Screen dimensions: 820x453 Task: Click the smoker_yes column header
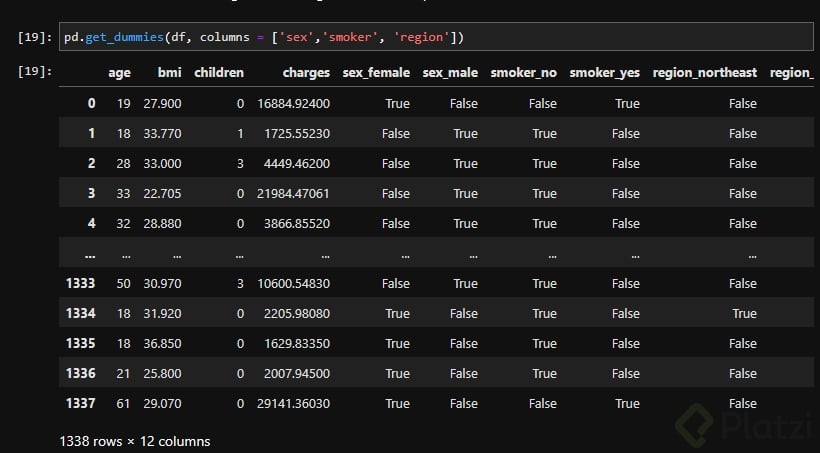[604, 73]
